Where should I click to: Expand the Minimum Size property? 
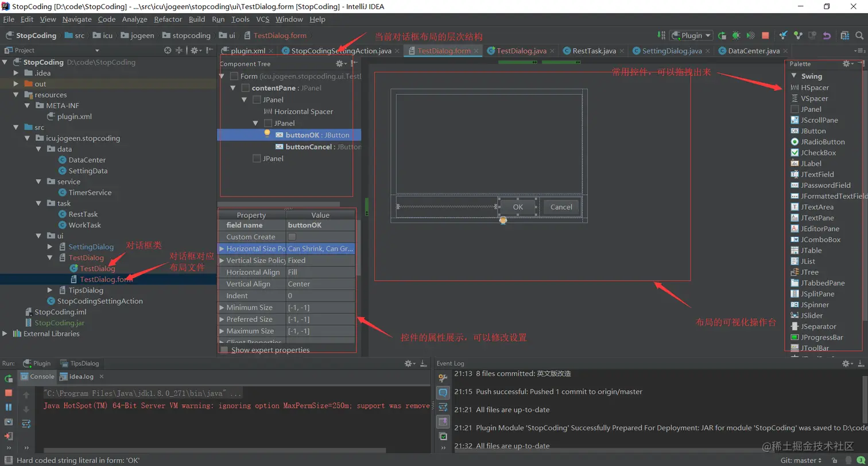(222, 307)
